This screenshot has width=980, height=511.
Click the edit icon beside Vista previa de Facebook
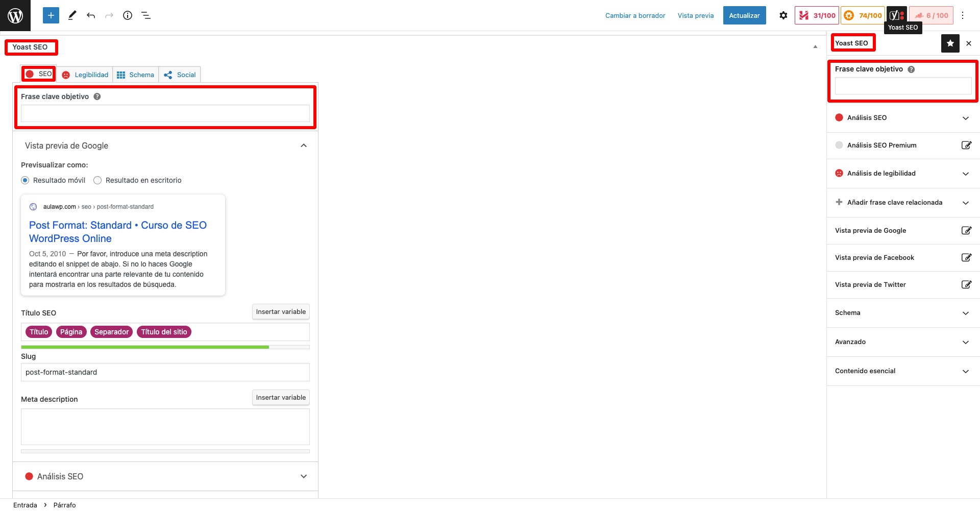966,258
